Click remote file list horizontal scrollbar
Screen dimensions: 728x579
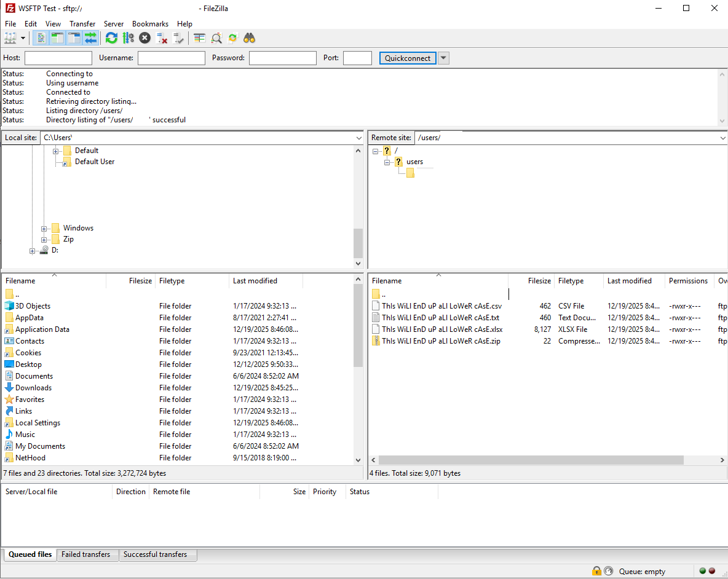click(531, 460)
